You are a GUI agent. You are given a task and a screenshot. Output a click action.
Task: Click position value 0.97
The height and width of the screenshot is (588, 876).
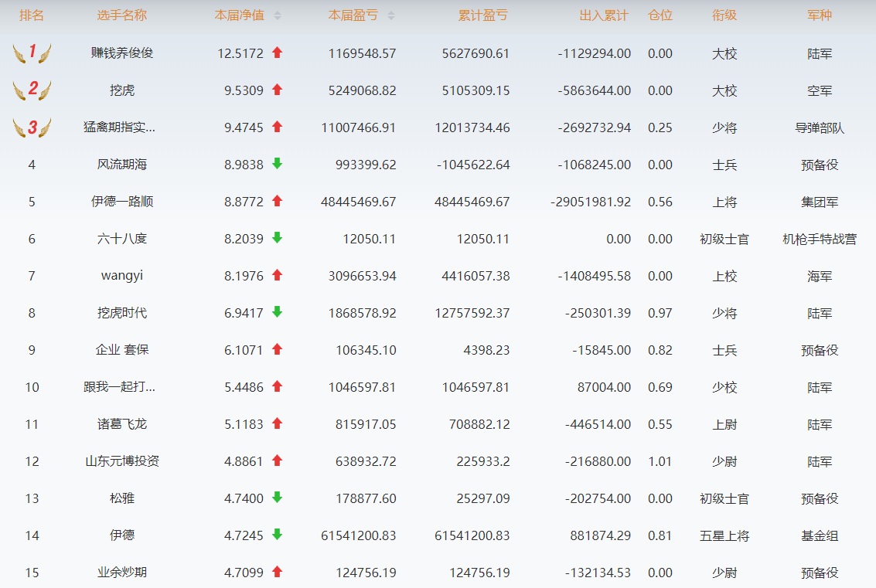[660, 313]
